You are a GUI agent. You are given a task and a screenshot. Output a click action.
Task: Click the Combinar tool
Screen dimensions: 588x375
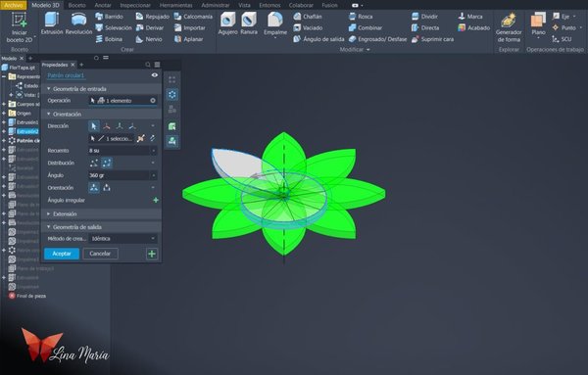366,27
